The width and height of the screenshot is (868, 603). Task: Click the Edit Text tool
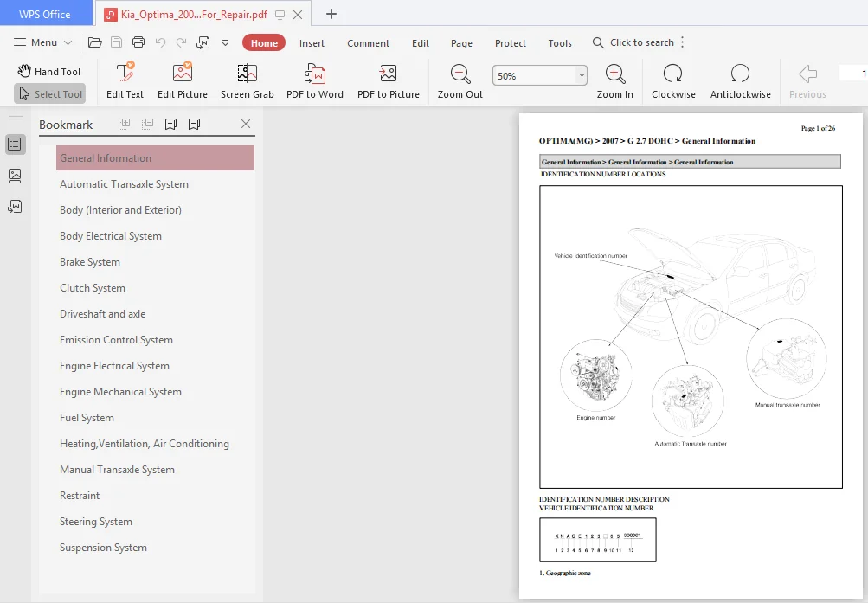125,80
